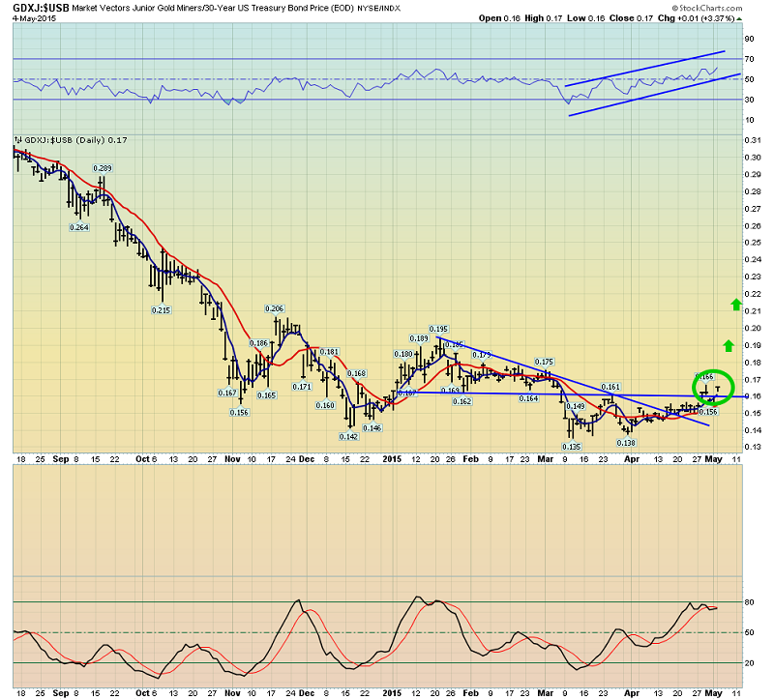Click the lower green arrow near 0.19
The image size is (774, 700).
[728, 345]
